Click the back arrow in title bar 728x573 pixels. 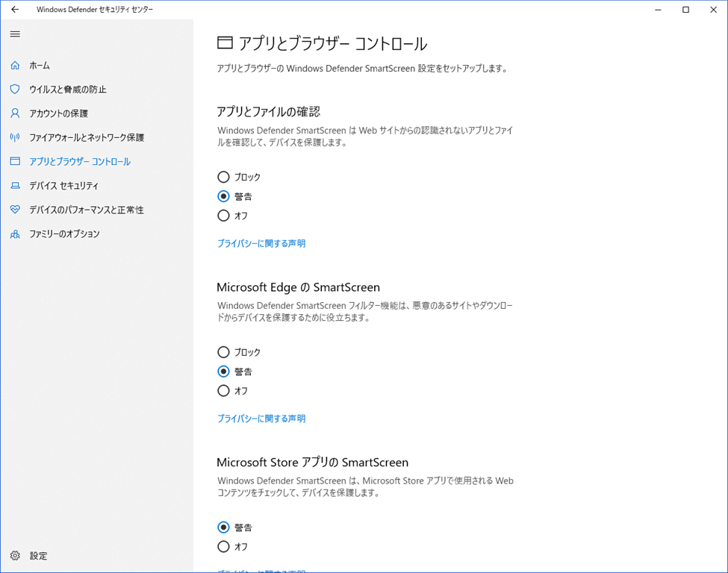[x=15, y=9]
